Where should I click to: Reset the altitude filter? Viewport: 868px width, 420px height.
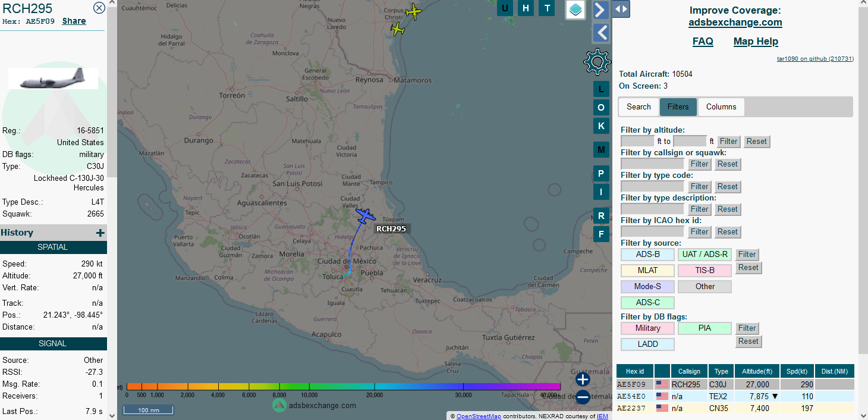point(757,142)
